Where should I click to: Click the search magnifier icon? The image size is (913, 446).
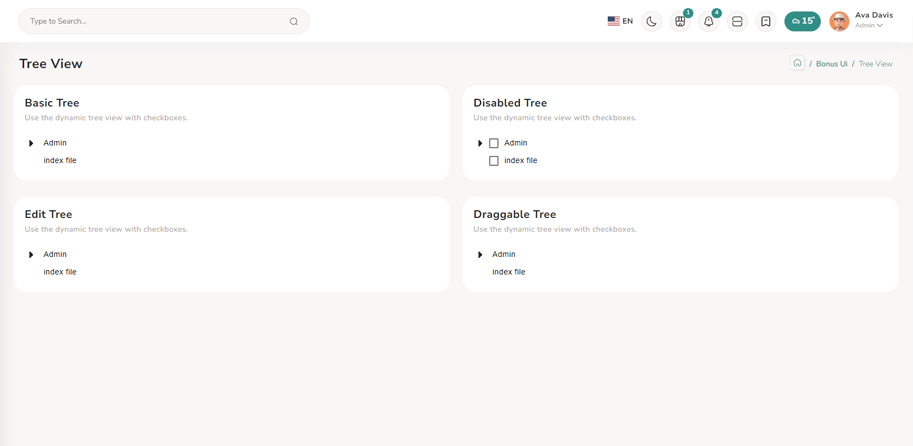(x=293, y=21)
